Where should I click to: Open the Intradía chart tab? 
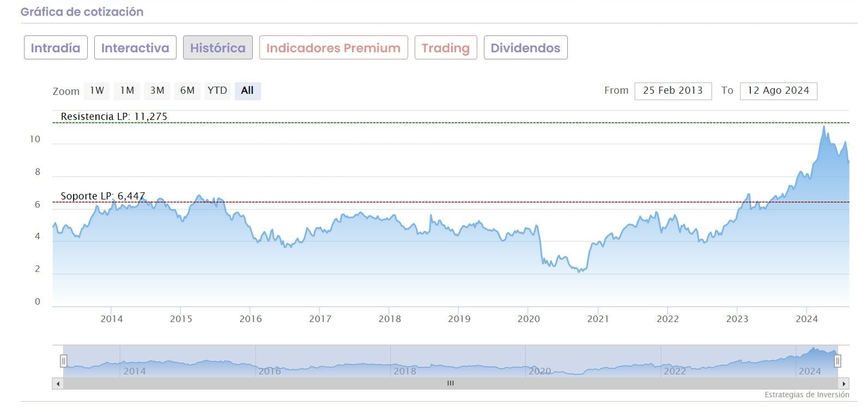(56, 48)
